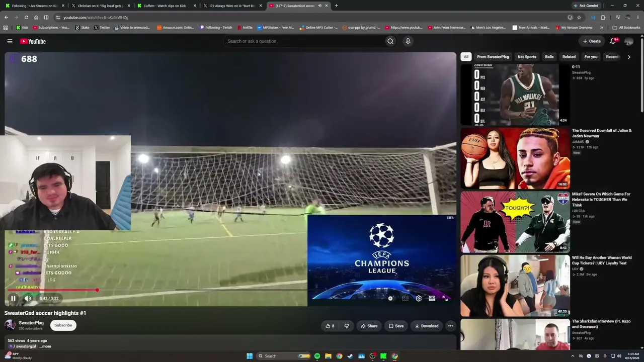Screen dimensions: 644x362
Task: Open the 0-11 video thumbnail
Action: (x=515, y=94)
